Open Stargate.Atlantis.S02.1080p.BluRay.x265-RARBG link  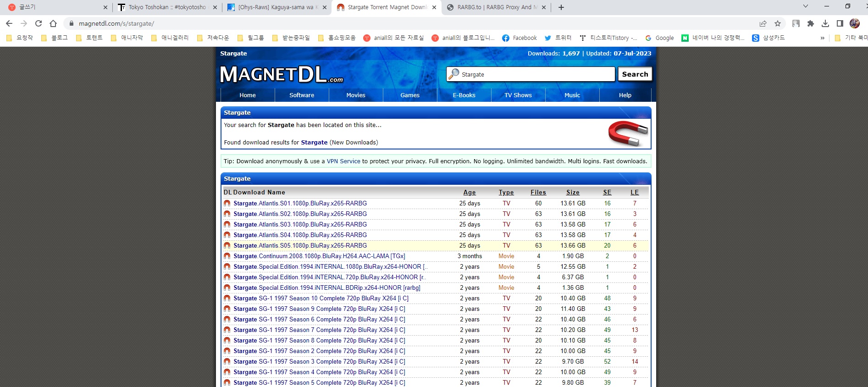click(300, 214)
